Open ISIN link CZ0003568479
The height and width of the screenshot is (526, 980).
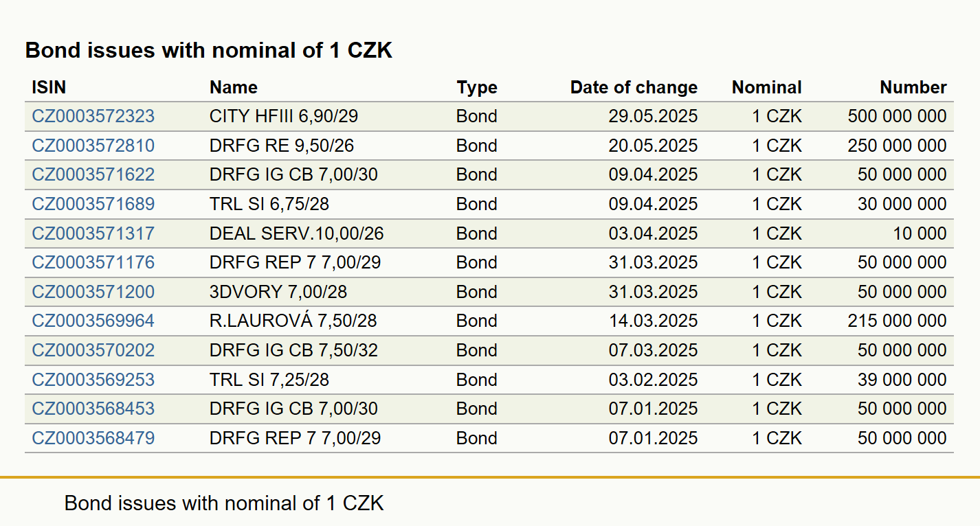click(93, 438)
